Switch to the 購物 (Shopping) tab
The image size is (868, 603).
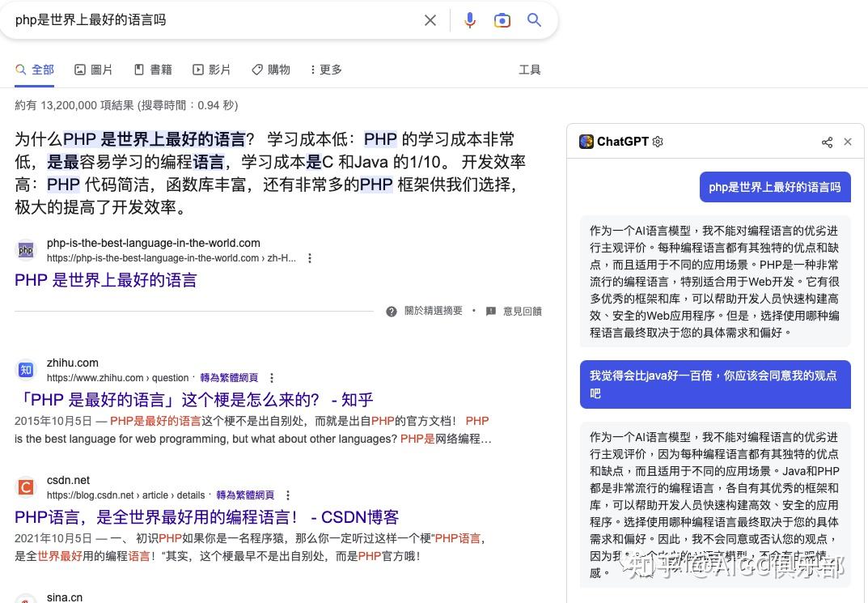click(271, 70)
